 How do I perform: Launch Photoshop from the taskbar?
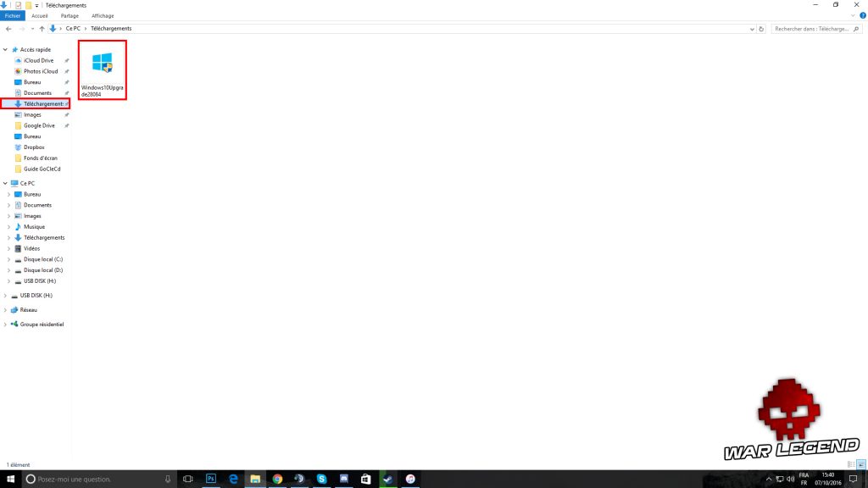pos(211,479)
